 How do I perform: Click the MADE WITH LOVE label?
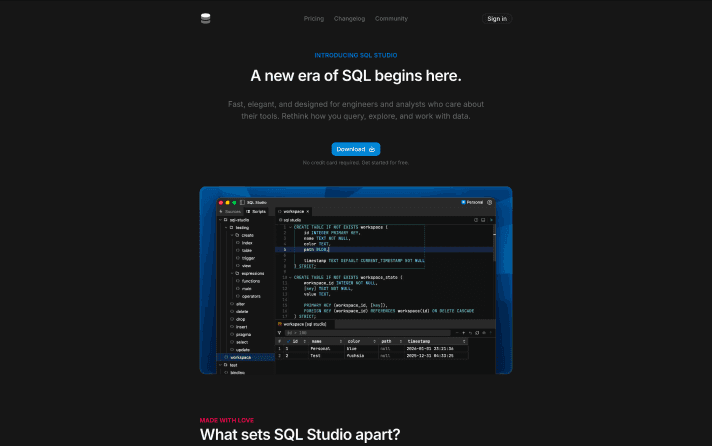point(227,421)
